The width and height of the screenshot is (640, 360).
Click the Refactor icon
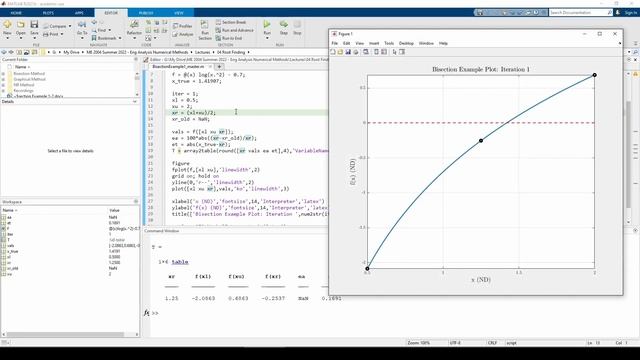[134, 24]
